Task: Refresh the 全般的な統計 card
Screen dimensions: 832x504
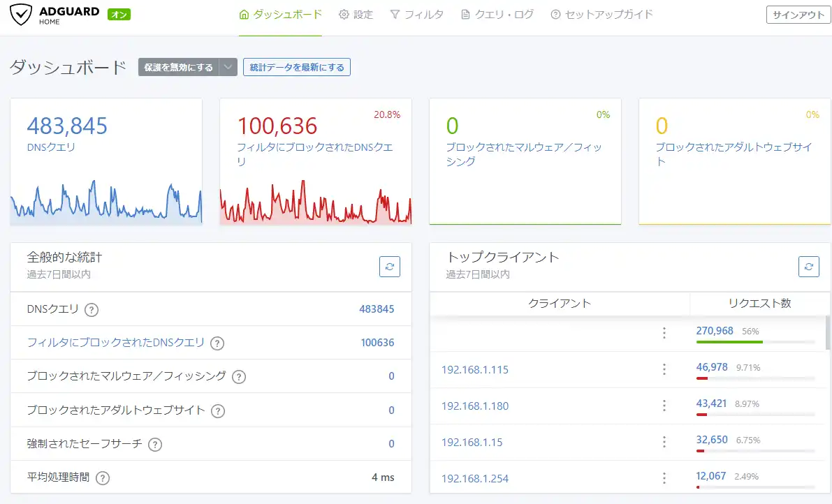Action: pos(390,267)
